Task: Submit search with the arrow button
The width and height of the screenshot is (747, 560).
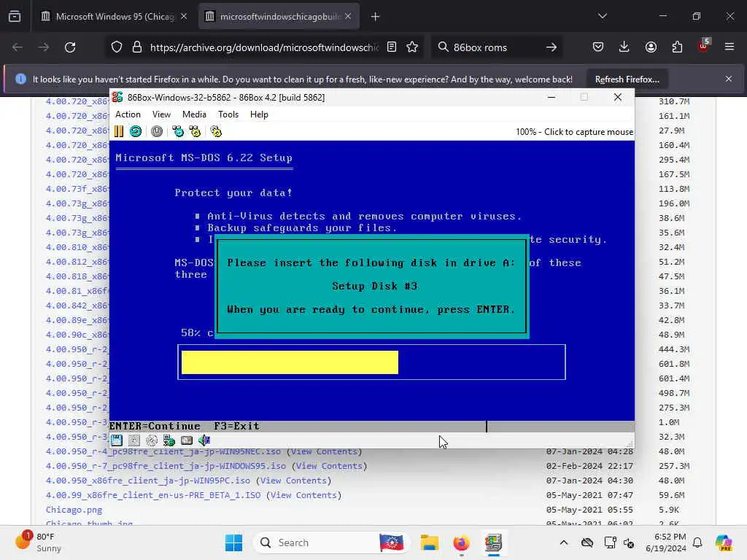Action: coord(551,47)
